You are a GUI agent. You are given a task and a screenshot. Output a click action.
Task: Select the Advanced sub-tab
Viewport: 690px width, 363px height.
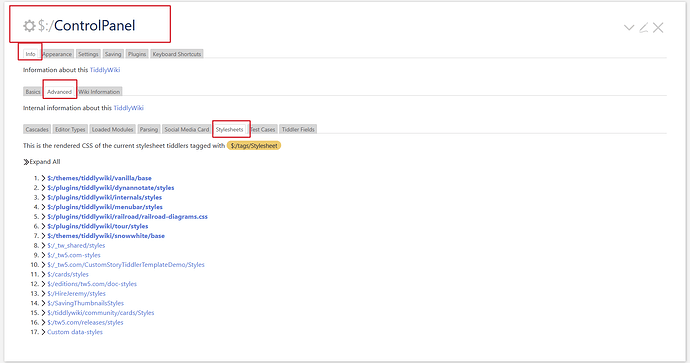click(x=59, y=92)
